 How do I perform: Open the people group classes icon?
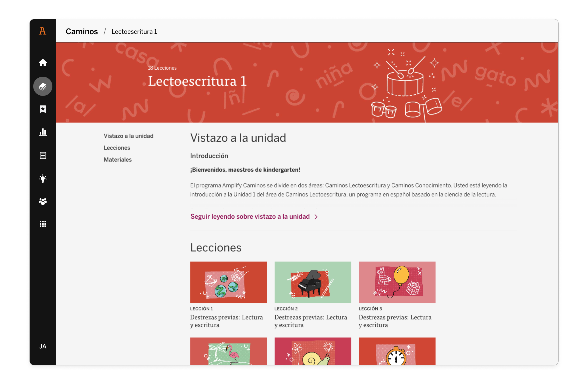tap(43, 201)
